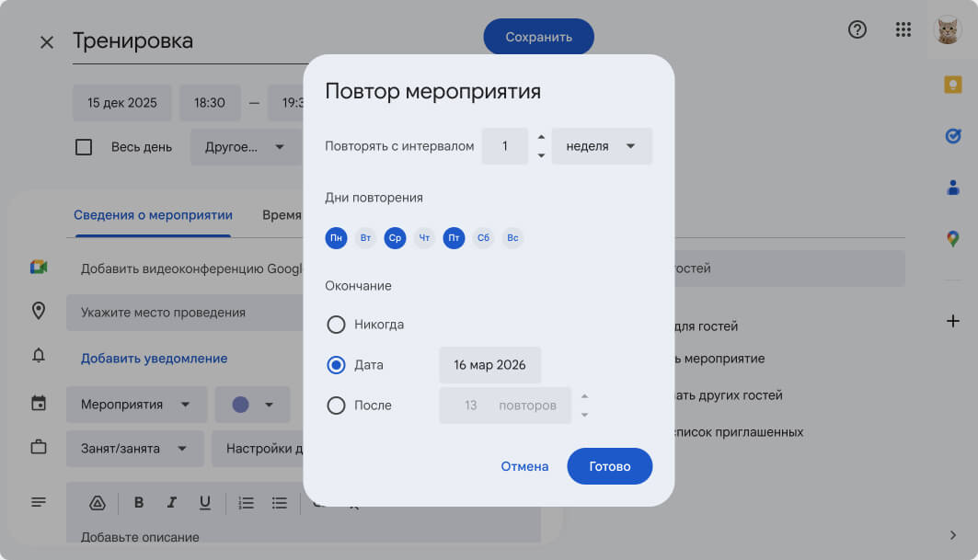Select the Никогда end option

point(336,324)
